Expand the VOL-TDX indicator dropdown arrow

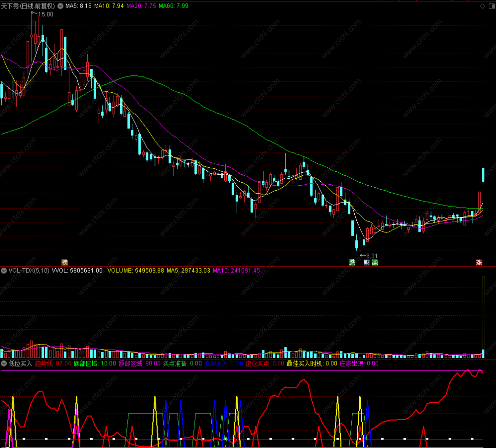[4, 270]
